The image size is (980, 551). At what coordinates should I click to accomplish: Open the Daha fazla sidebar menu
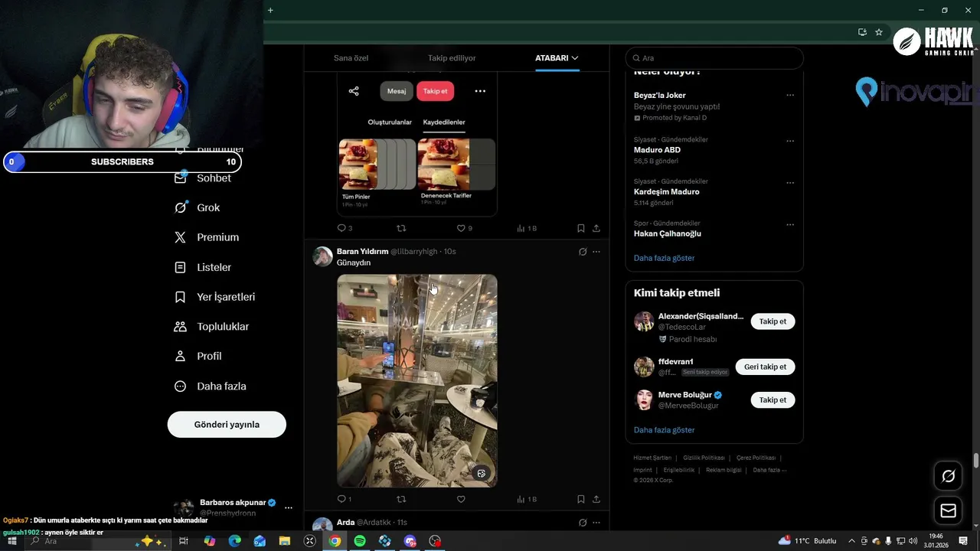(x=211, y=386)
